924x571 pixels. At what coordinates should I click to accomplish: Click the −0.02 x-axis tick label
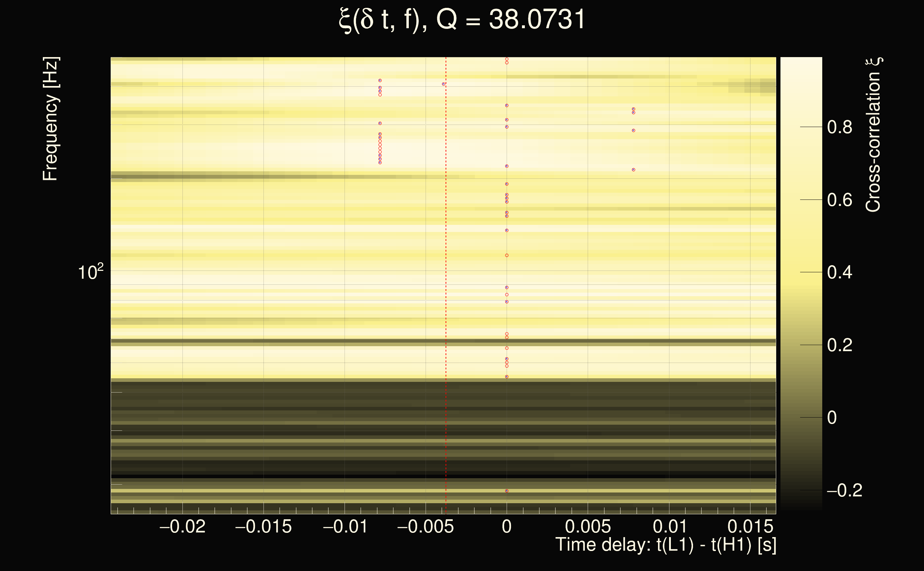182,526
